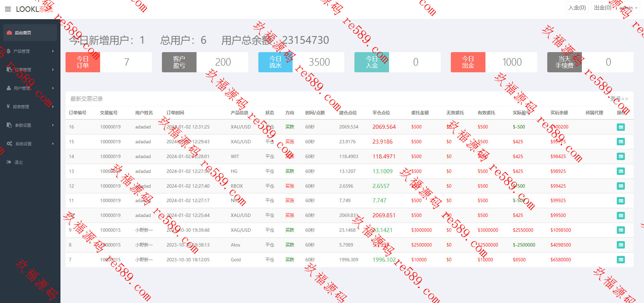Screen dimensions: 644x303
Task: Click the gears icon beside 系统设置
Action: (x=9, y=144)
